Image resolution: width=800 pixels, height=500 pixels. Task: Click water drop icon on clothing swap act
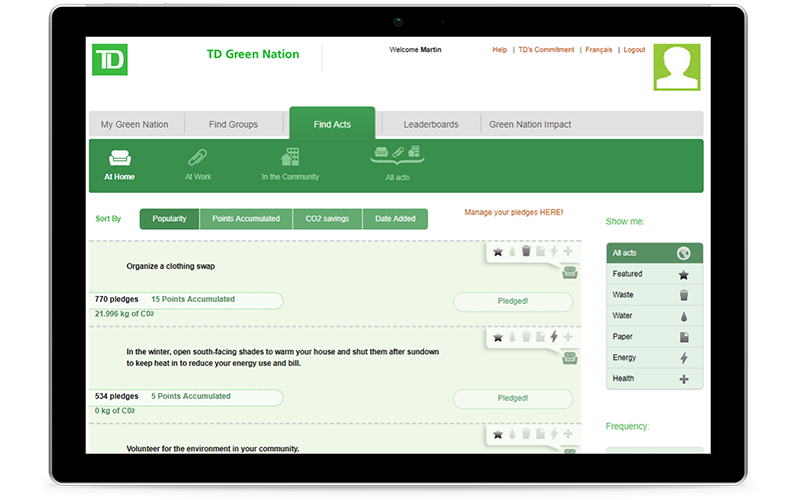pos(512,252)
